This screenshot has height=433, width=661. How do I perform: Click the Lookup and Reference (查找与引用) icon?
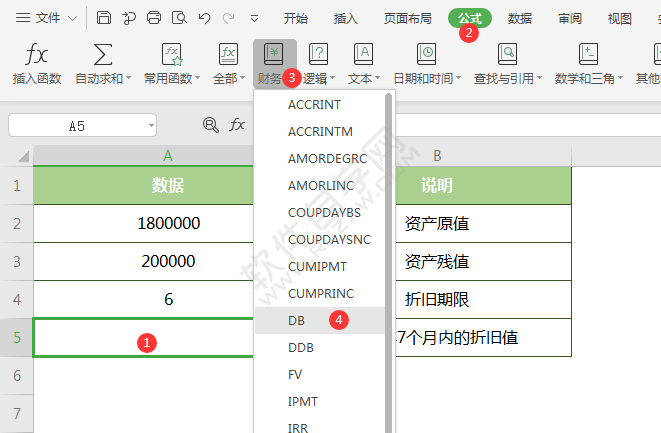507,55
